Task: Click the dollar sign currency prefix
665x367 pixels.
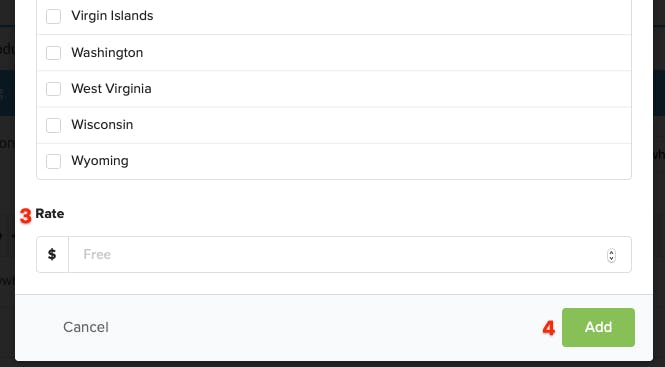Action: (x=52, y=255)
